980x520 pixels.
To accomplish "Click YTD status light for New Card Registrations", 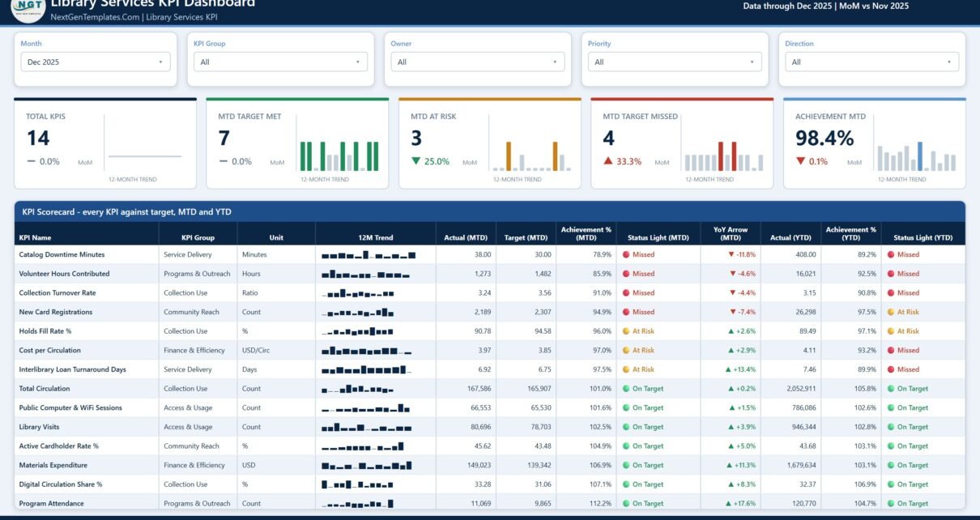I will click(x=891, y=312).
